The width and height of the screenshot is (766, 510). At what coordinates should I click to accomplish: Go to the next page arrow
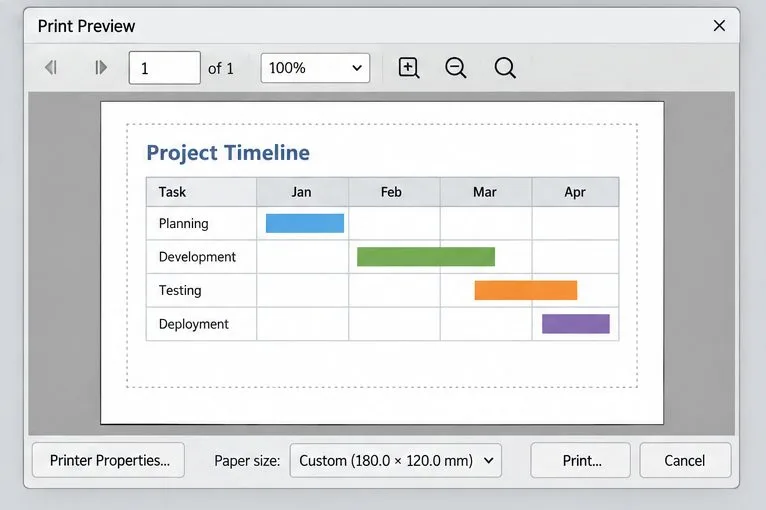coord(101,67)
